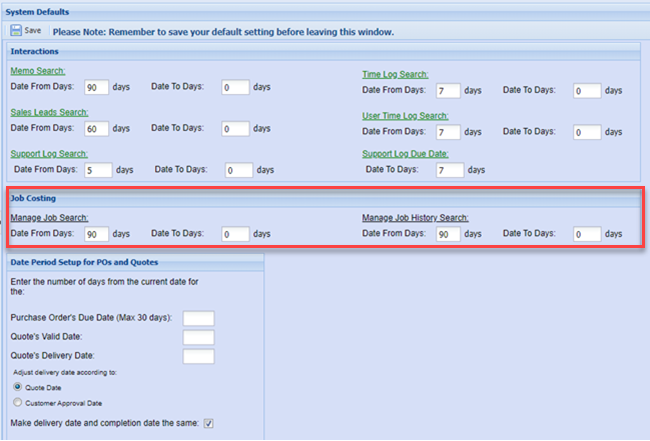
Task: Edit Memo Search Date From Days field
Action: tap(97, 87)
